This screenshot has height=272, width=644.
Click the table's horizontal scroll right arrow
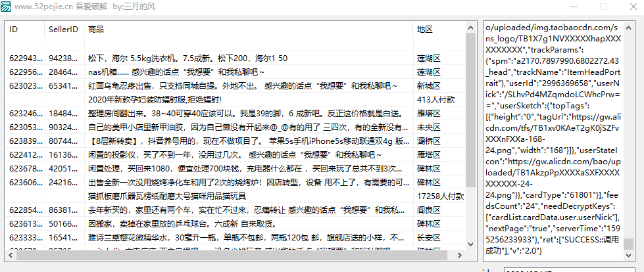tap(461, 255)
